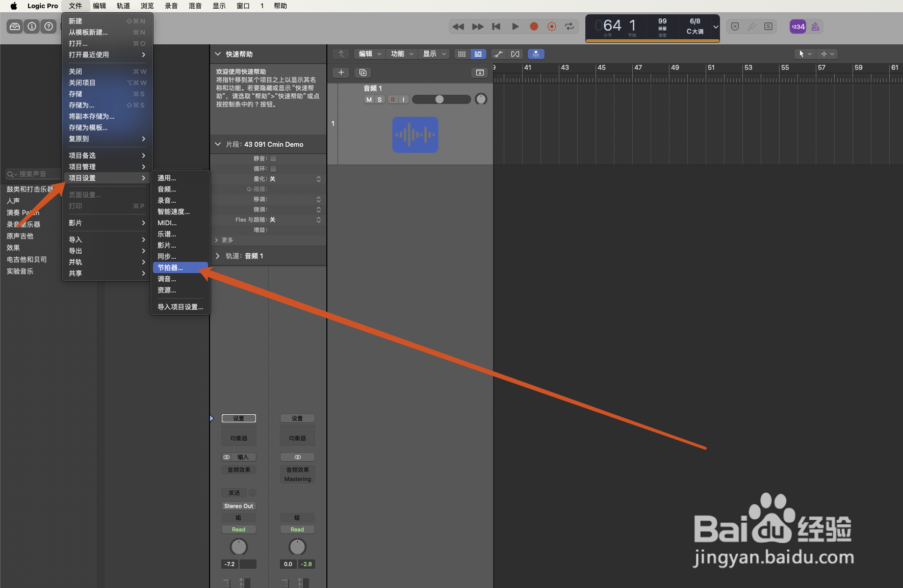Open the 导出 submenu item
Viewport: 903px width, 588px height.
pyautogui.click(x=107, y=251)
